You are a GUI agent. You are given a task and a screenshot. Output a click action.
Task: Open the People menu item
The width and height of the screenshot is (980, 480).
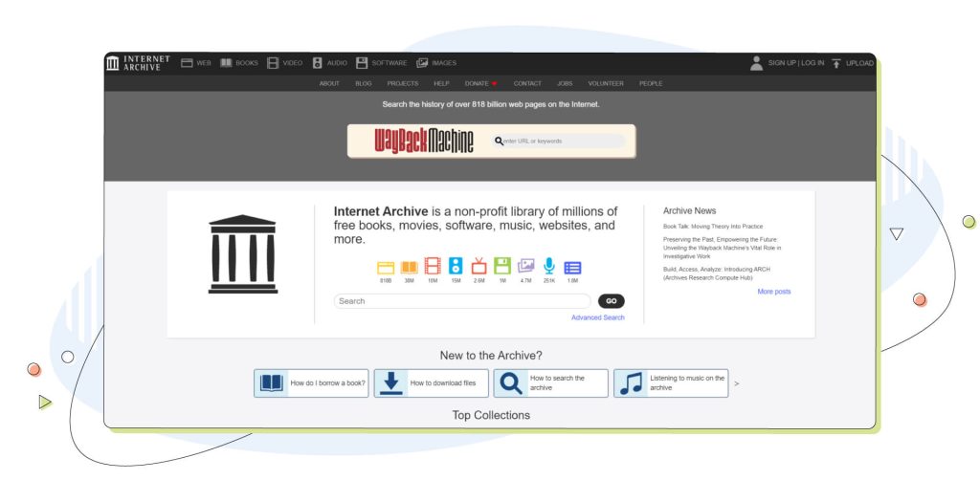click(651, 83)
